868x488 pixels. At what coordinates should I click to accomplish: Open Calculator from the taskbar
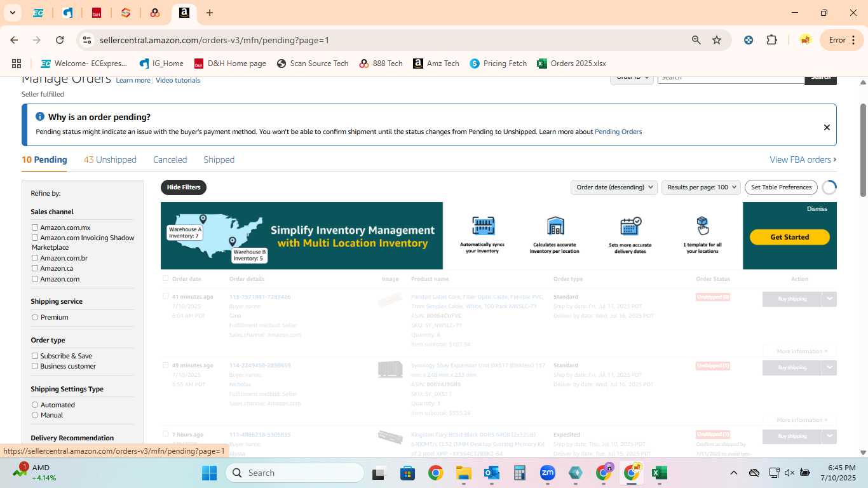pyautogui.click(x=520, y=473)
